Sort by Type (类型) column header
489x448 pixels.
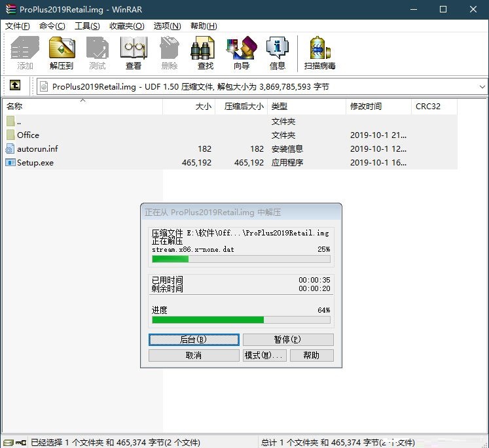coord(307,107)
